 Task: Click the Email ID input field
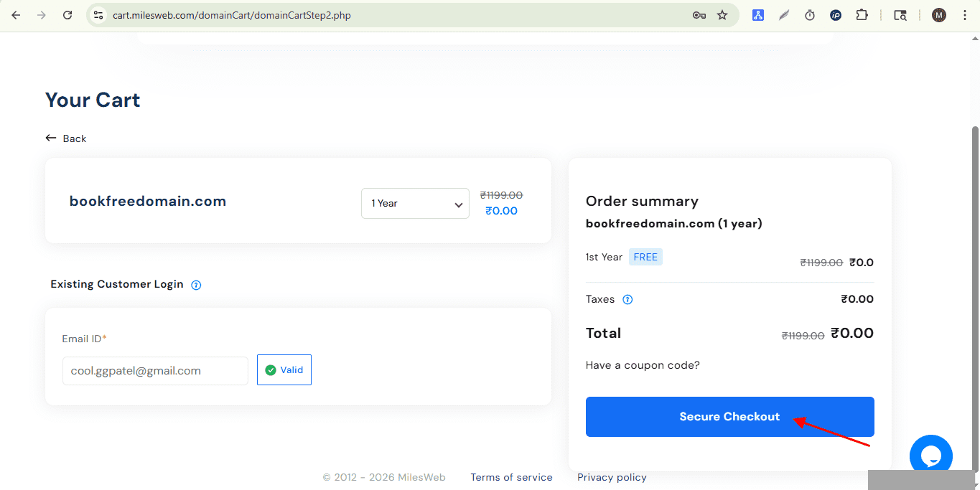154,371
